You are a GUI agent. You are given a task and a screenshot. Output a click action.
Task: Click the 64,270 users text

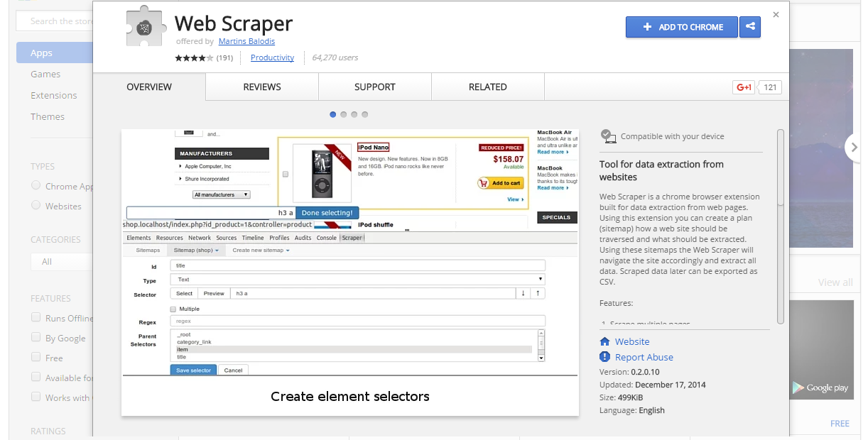coord(335,57)
